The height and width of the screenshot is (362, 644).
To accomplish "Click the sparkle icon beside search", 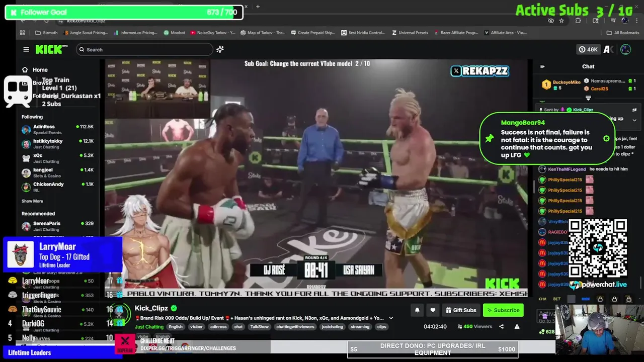I will pyautogui.click(x=220, y=49).
